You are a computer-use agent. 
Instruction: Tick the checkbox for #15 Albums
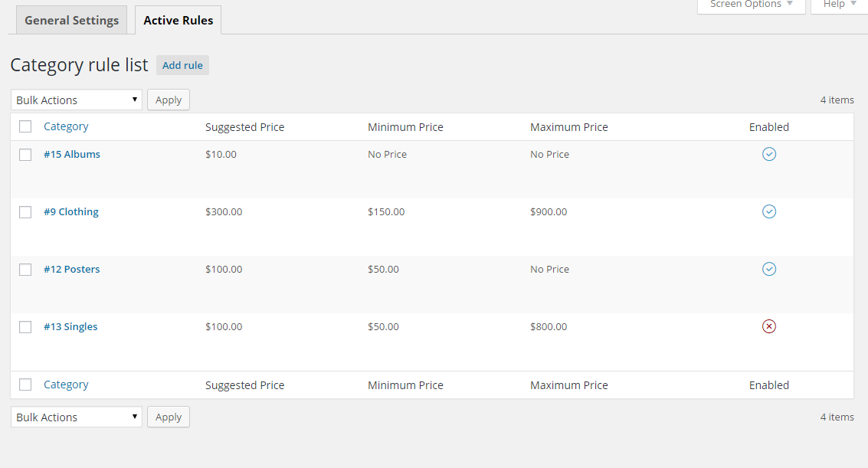(x=25, y=155)
